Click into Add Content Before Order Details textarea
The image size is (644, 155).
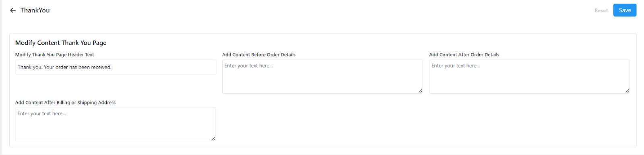[x=322, y=77]
